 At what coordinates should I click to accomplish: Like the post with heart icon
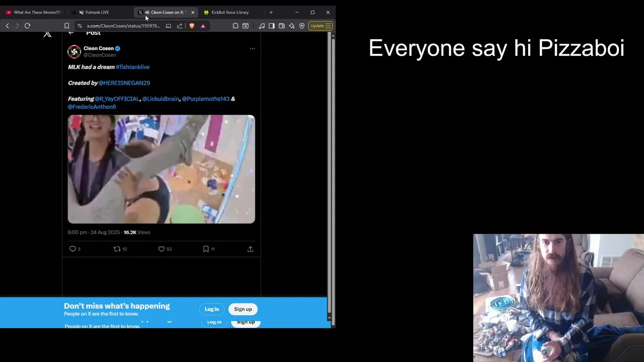(162, 249)
